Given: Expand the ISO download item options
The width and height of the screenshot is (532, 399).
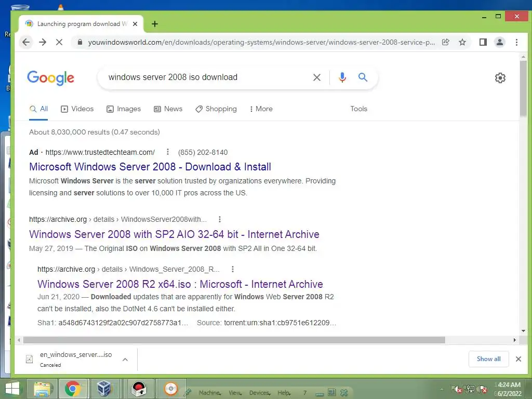Looking at the screenshot, I should click(125, 360).
